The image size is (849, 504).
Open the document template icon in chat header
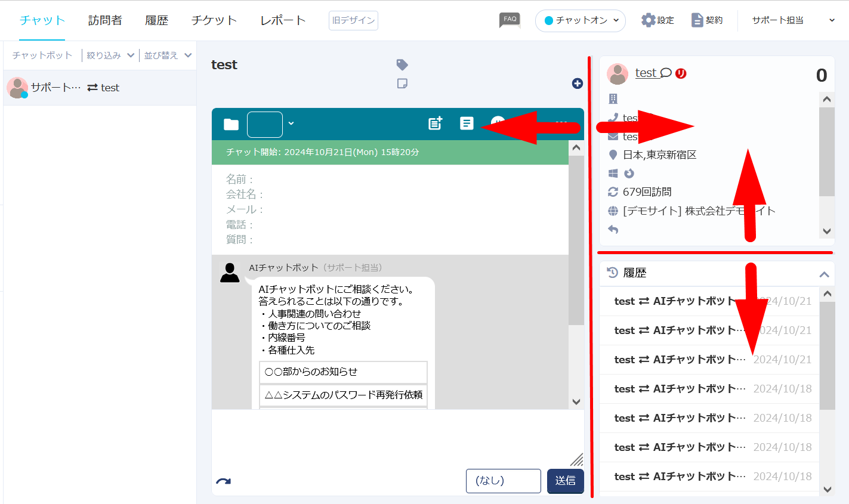[467, 123]
